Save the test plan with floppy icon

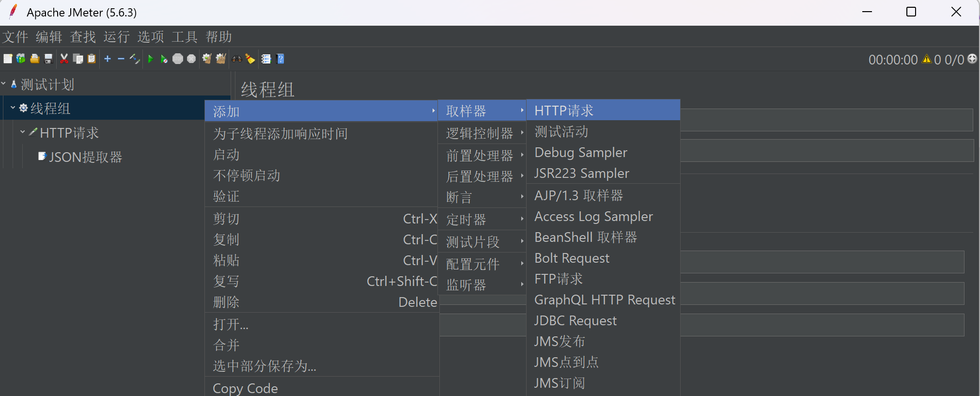(48, 59)
